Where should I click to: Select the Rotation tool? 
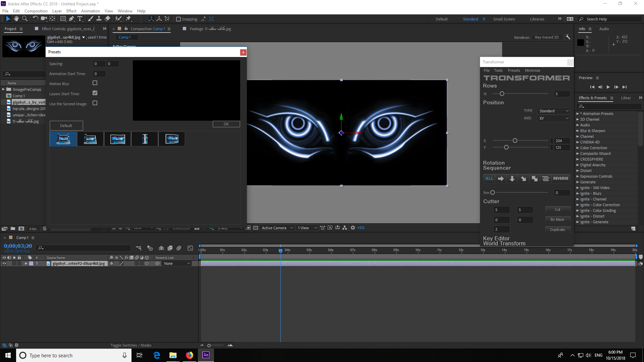pyautogui.click(x=35, y=19)
